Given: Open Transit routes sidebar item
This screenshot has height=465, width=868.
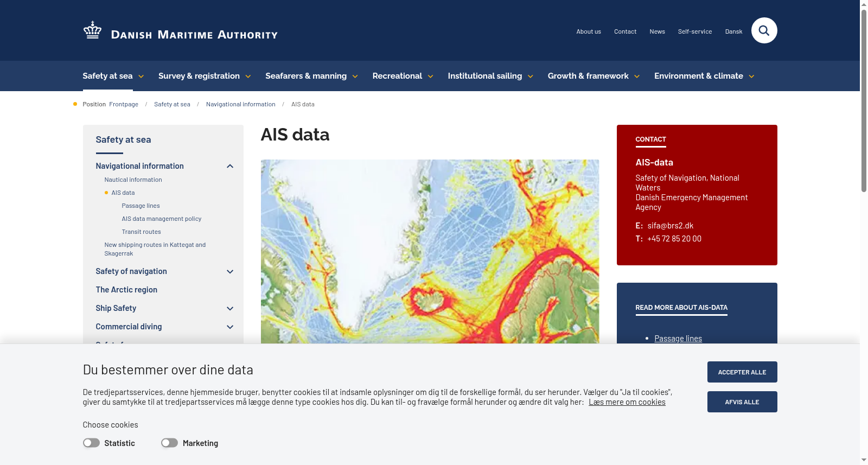Looking at the screenshot, I should pyautogui.click(x=141, y=232).
